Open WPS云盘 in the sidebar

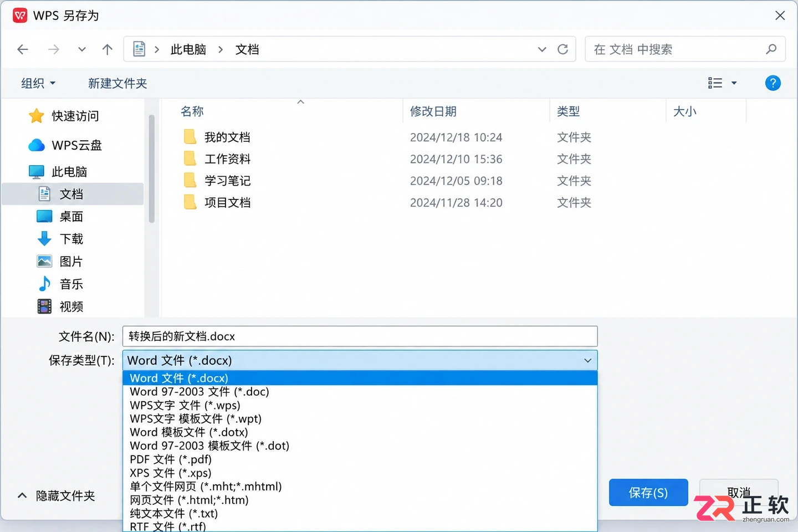click(x=65, y=145)
